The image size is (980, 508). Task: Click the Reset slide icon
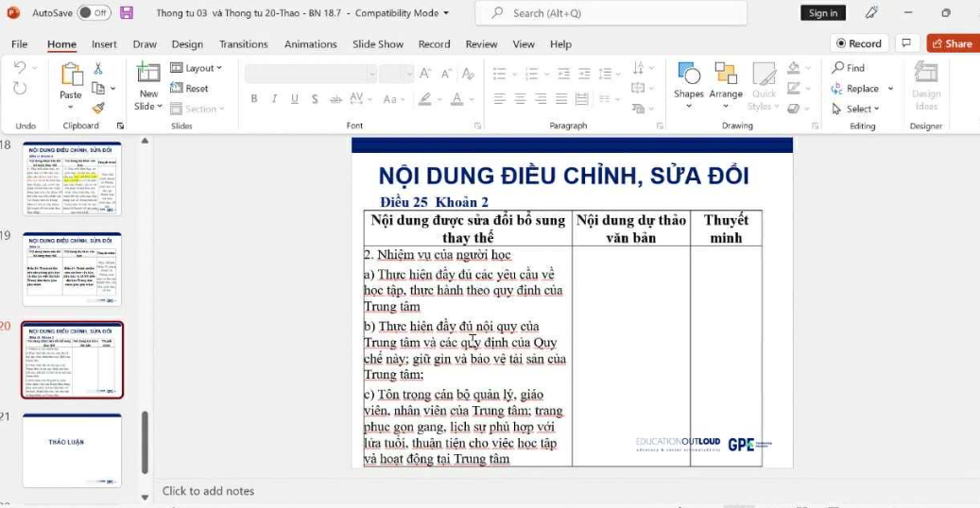pyautogui.click(x=190, y=88)
